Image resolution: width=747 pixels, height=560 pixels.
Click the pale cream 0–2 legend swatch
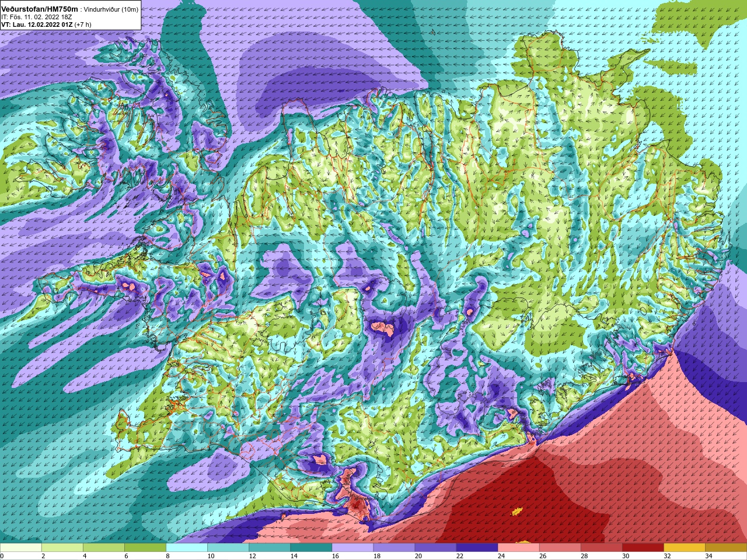pos(21,548)
